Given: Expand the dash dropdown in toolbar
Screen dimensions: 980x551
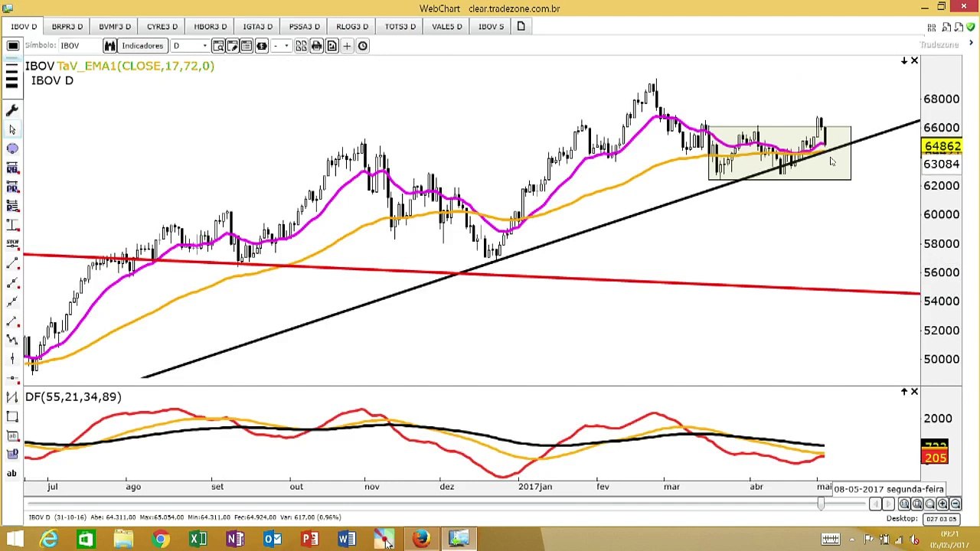Looking at the screenshot, I should tap(281, 46).
